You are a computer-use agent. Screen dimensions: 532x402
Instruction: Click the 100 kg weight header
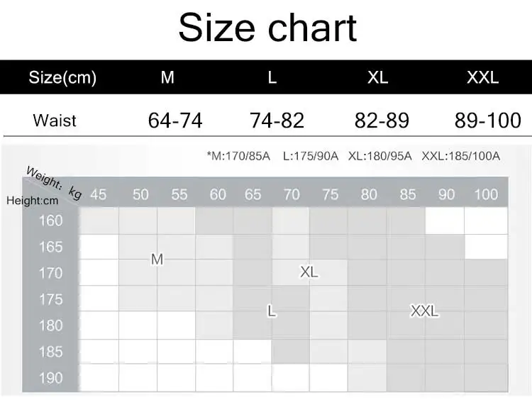486,195
